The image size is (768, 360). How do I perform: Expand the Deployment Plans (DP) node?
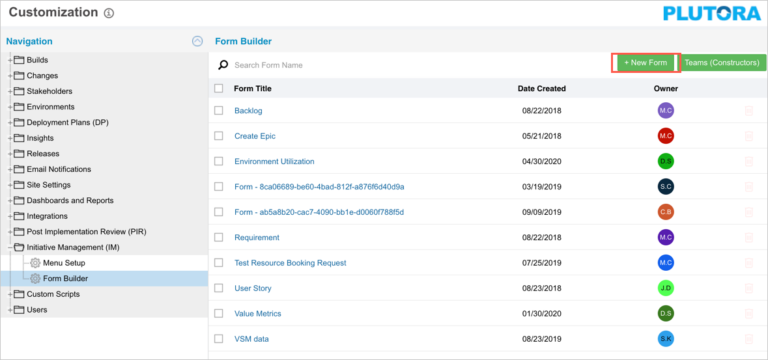(10, 122)
